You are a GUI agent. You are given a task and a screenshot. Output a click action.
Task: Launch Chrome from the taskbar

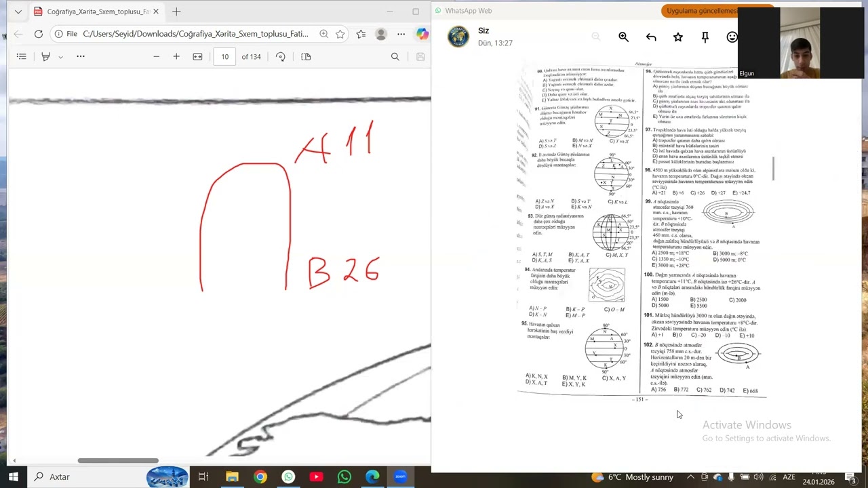(260, 476)
